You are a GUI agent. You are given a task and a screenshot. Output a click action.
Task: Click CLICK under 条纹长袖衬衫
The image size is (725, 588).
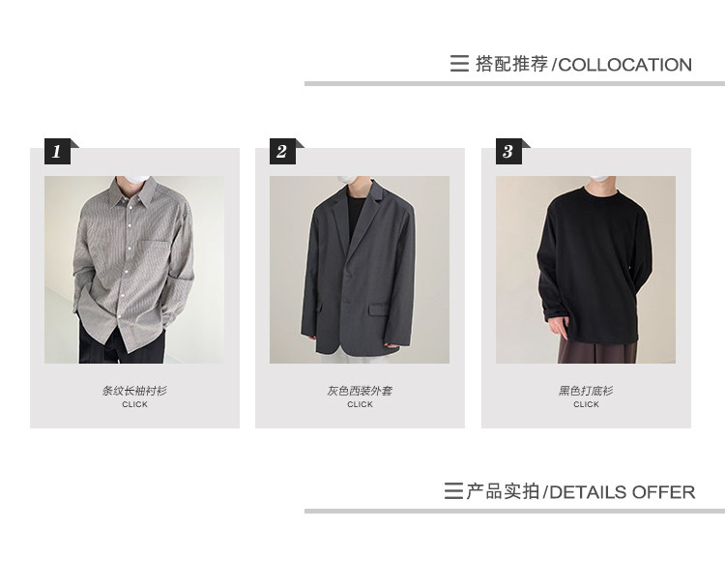[134, 404]
